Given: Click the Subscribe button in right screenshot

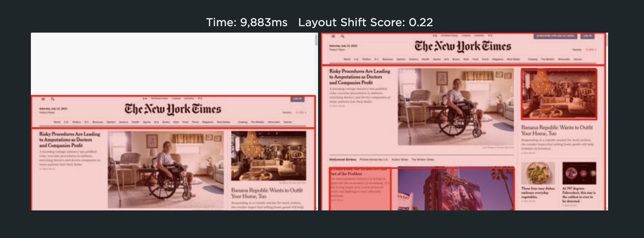Looking at the screenshot, I should click(555, 36).
